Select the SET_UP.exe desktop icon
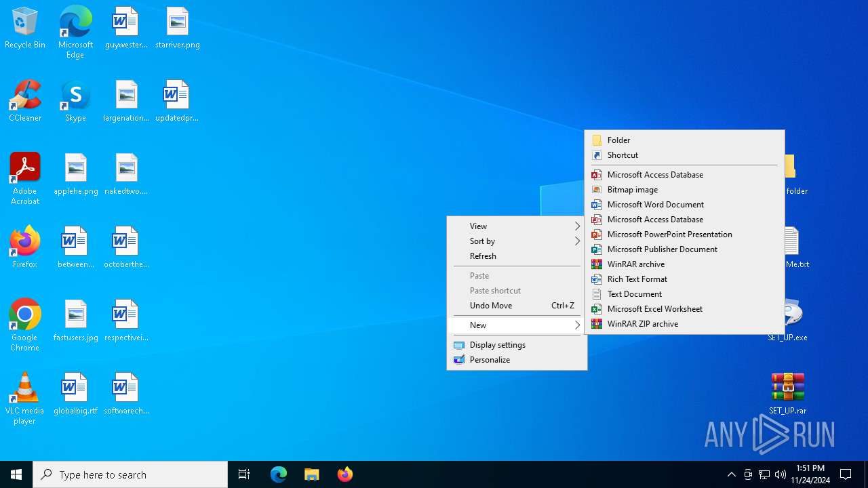Screen dimensions: 868x488 click(x=787, y=321)
